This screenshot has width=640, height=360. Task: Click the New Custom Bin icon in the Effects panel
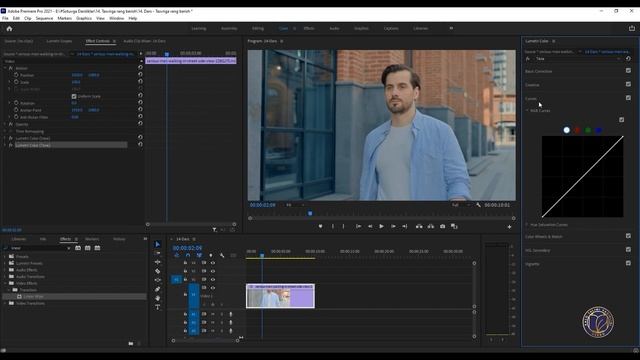[131, 343]
